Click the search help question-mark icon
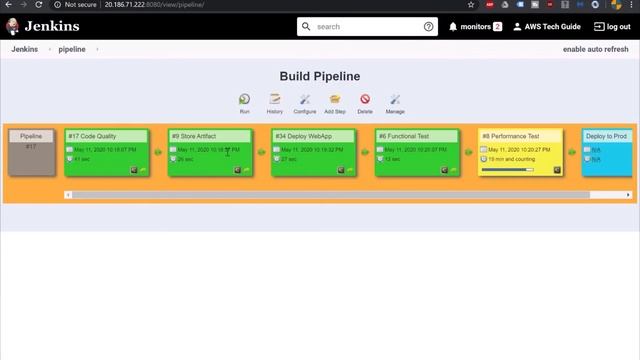Viewport: 640px width, 360px height. tap(428, 27)
